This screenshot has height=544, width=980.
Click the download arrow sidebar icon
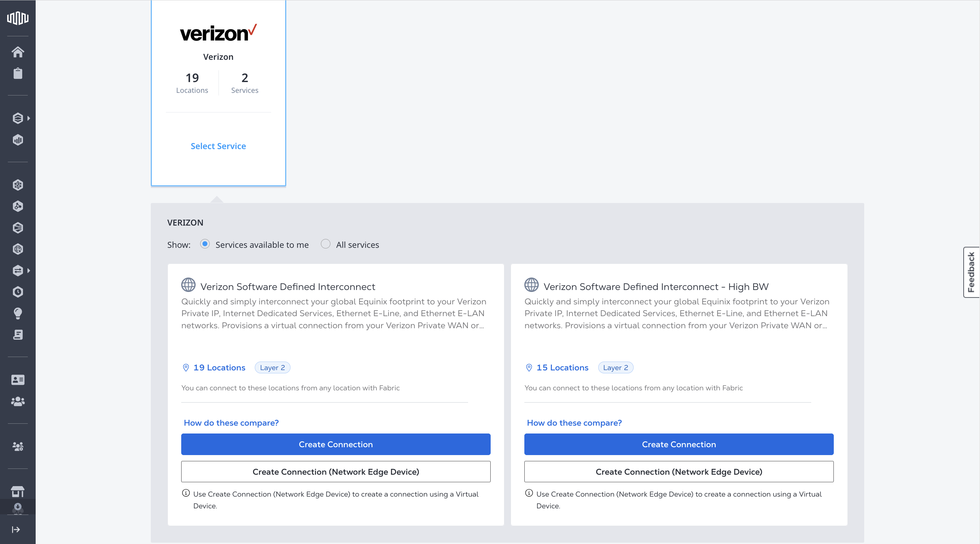[18, 508]
